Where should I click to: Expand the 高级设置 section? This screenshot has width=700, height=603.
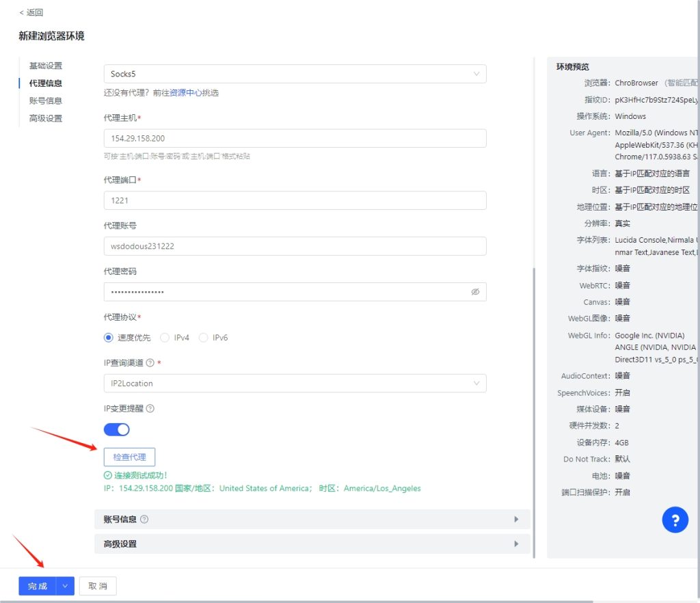point(312,544)
